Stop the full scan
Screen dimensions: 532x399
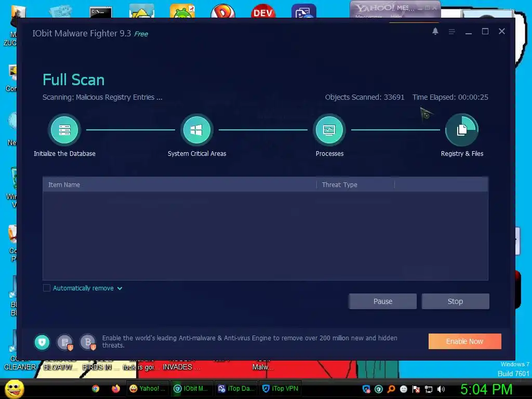[x=455, y=301]
